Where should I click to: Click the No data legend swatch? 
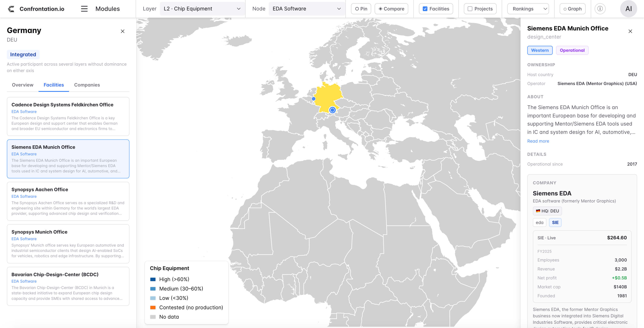click(x=153, y=317)
